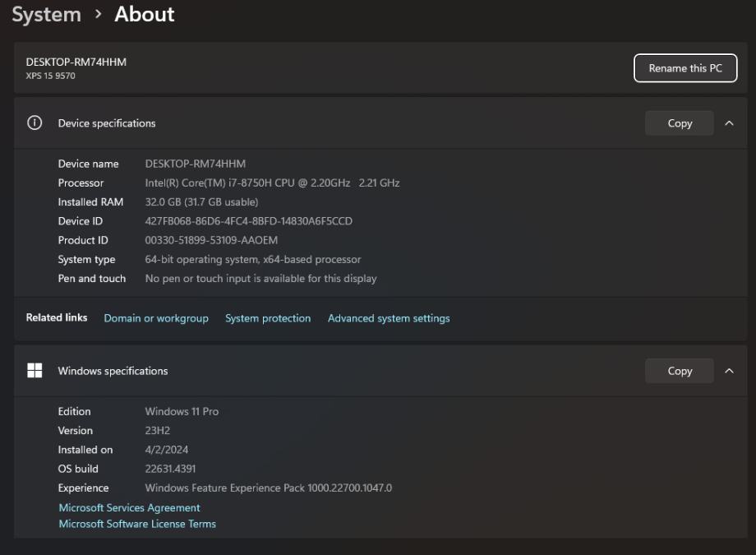Open the Domain or workgroup link
756x555 pixels.
tap(156, 318)
